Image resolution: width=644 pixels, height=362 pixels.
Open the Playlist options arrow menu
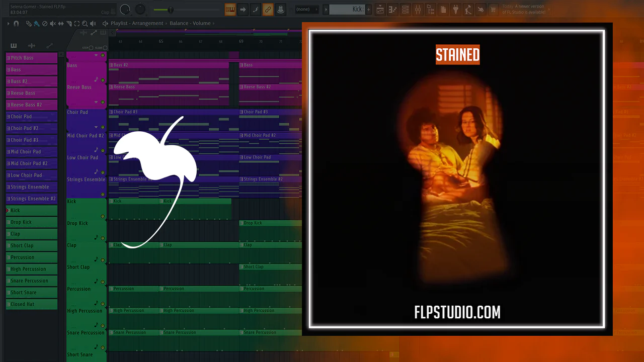(9, 24)
